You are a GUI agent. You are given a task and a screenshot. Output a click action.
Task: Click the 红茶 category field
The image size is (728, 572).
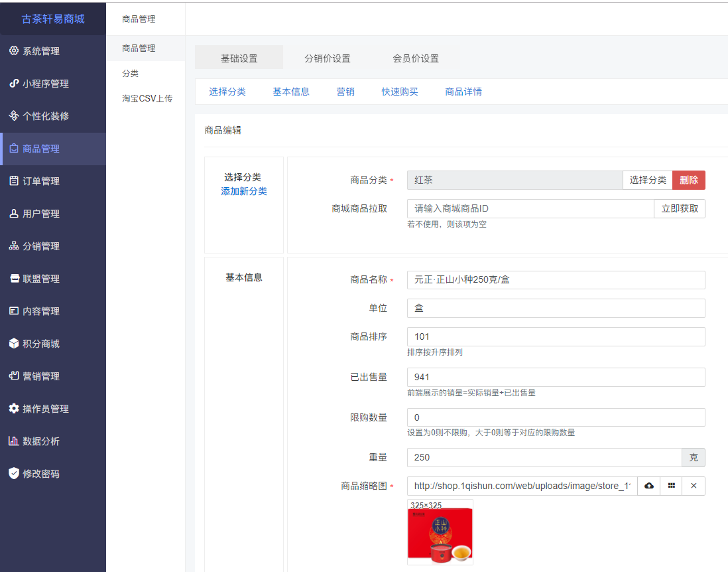(x=515, y=180)
